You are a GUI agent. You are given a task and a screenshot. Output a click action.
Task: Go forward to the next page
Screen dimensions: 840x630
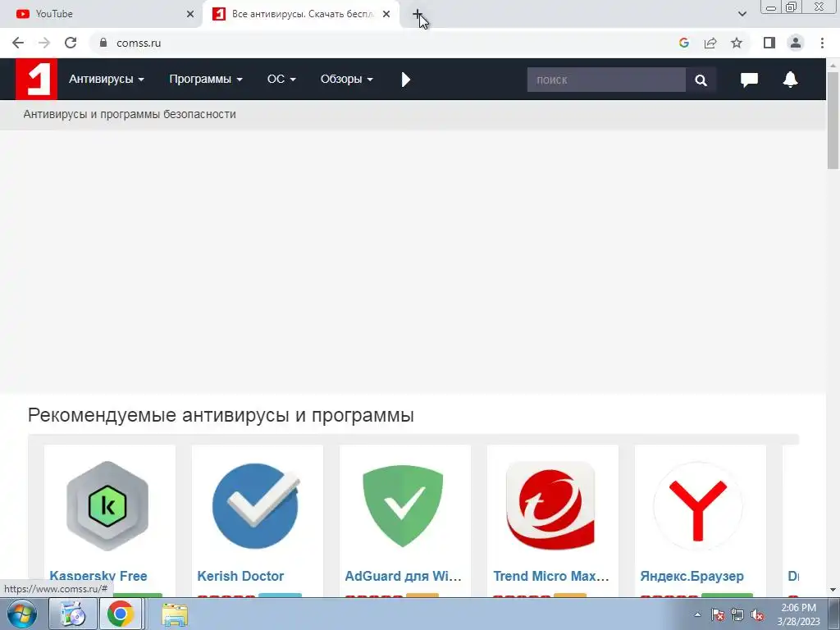pos(44,43)
